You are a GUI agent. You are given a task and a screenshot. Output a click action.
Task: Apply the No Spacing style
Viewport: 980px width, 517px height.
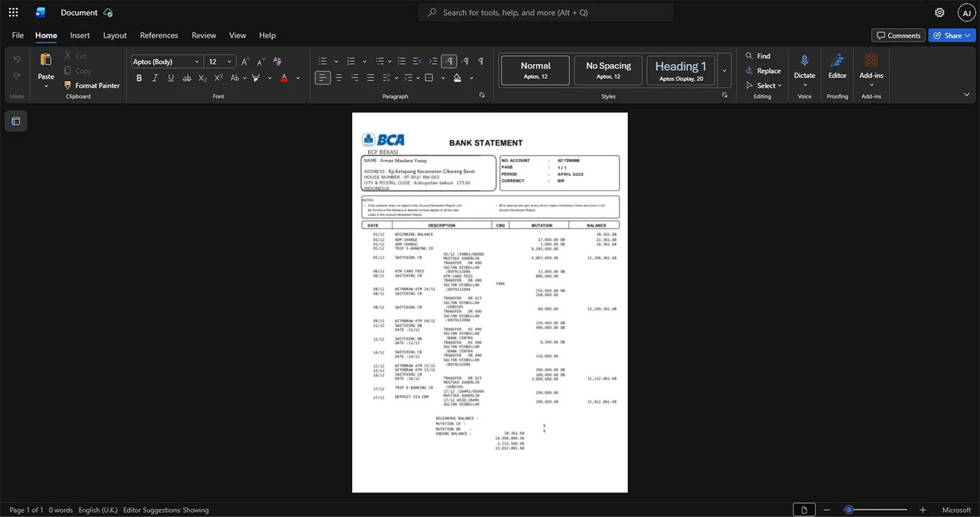608,70
